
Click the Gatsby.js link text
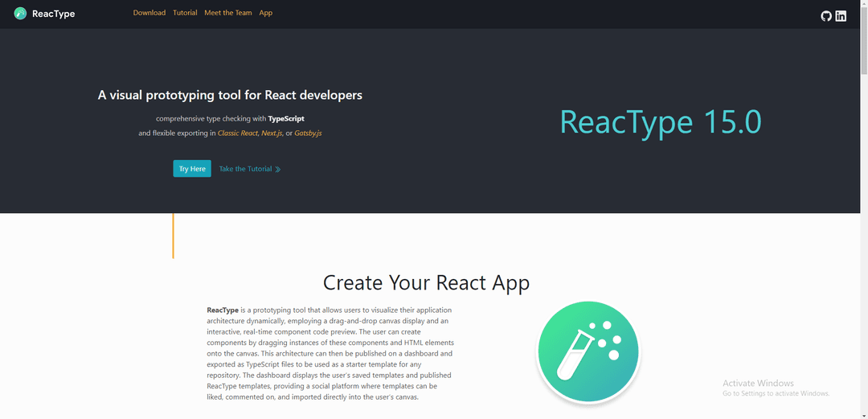click(309, 133)
